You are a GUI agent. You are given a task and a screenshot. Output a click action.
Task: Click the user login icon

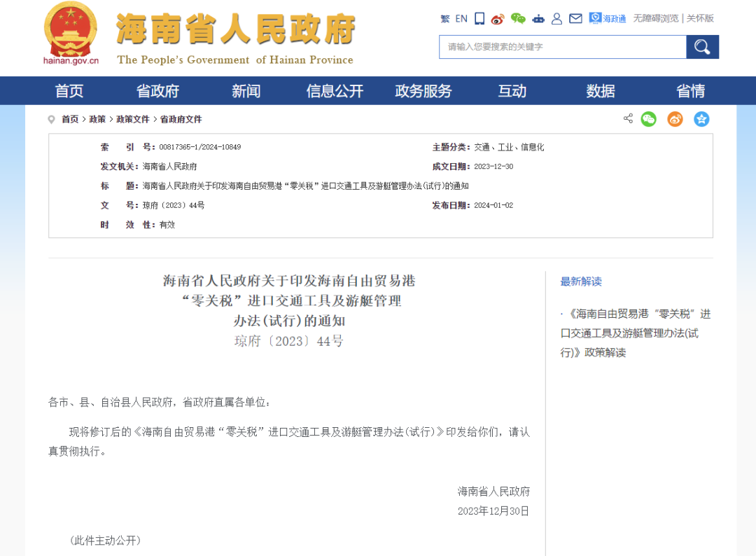pos(556,19)
